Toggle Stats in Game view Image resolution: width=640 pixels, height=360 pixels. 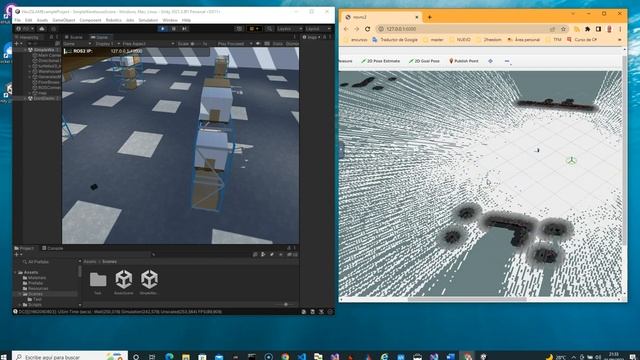coord(278,44)
